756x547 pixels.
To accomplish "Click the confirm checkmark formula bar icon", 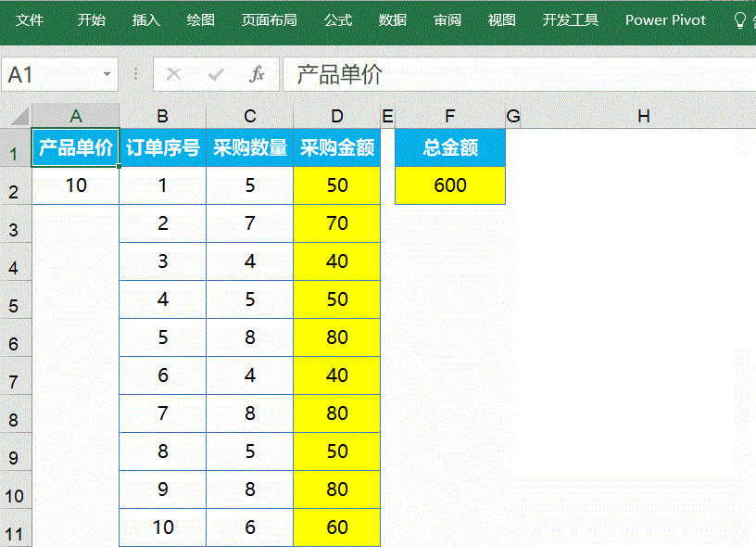I will pyautogui.click(x=216, y=74).
